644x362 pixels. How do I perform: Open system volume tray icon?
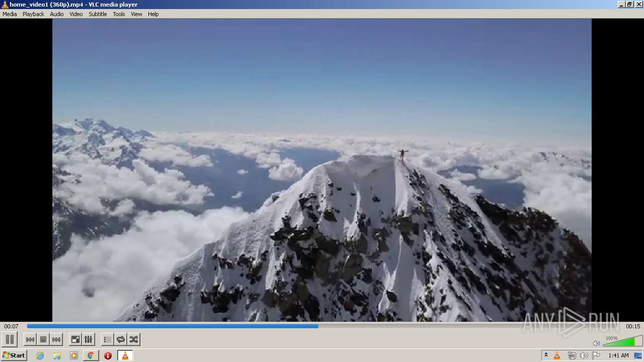click(584, 355)
